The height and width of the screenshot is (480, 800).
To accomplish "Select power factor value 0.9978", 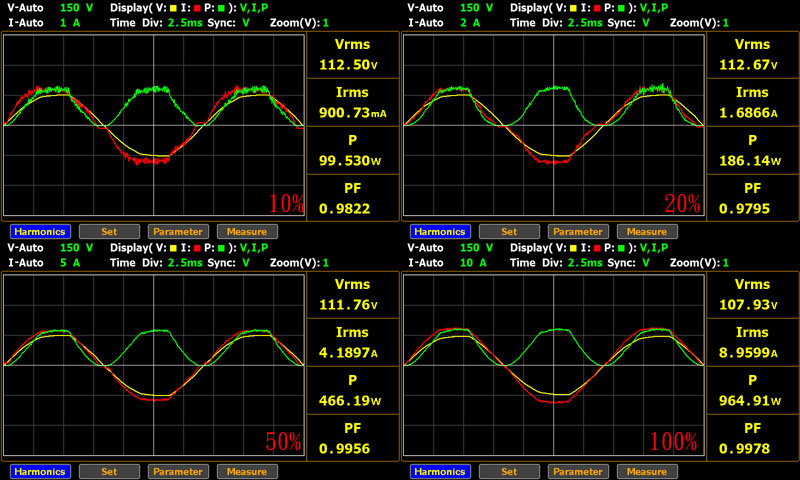I will click(x=744, y=448).
